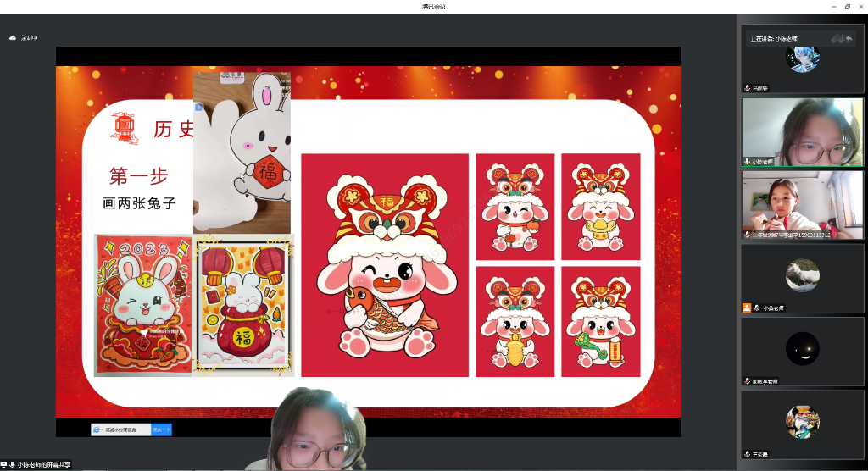Click the microphone icon beside the screen sharing label
Image resolution: width=868 pixels, height=471 pixels.
coord(13,465)
